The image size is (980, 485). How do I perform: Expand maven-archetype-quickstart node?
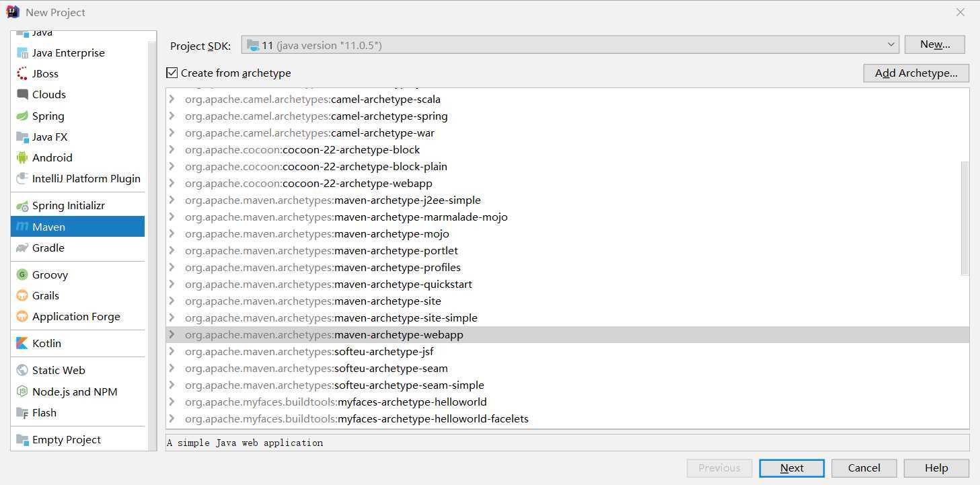pyautogui.click(x=172, y=284)
